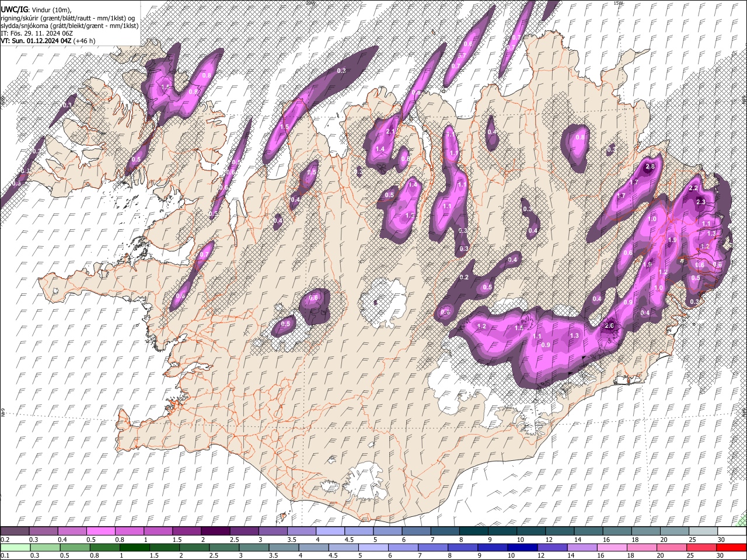
Task: Click the '2.5' label on the lower scale
Action: 213,556
